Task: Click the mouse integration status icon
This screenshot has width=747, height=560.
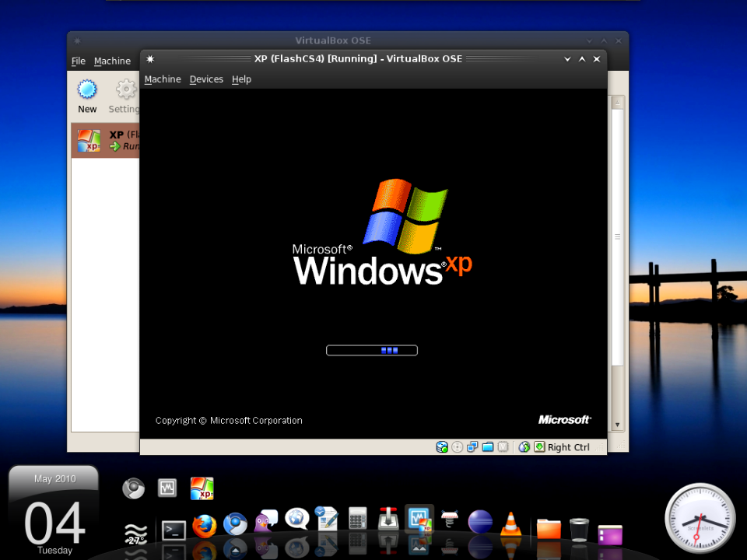Action: pos(524,446)
